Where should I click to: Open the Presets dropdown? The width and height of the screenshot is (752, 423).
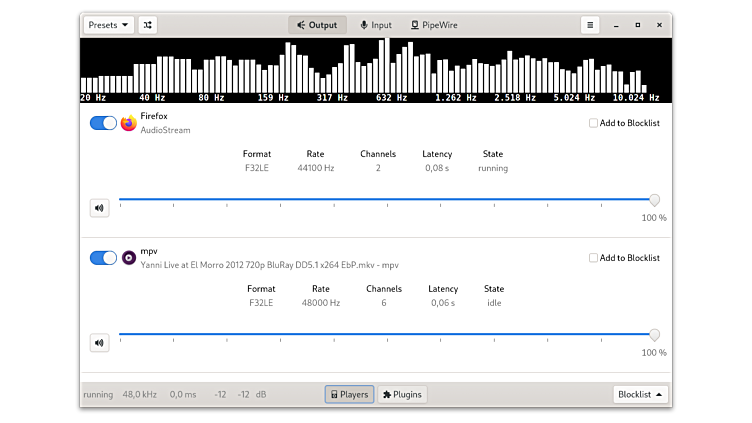[x=108, y=25]
